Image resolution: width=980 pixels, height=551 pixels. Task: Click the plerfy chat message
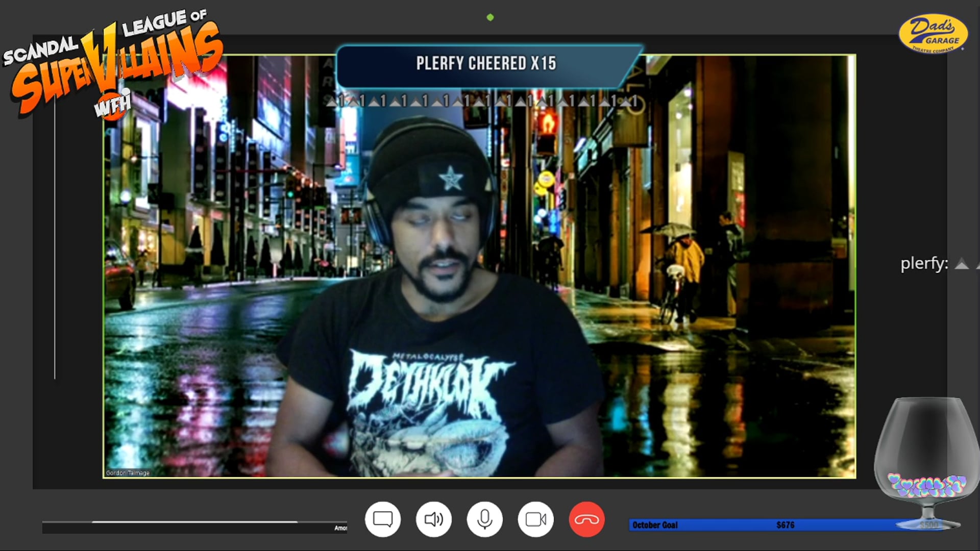pos(924,264)
